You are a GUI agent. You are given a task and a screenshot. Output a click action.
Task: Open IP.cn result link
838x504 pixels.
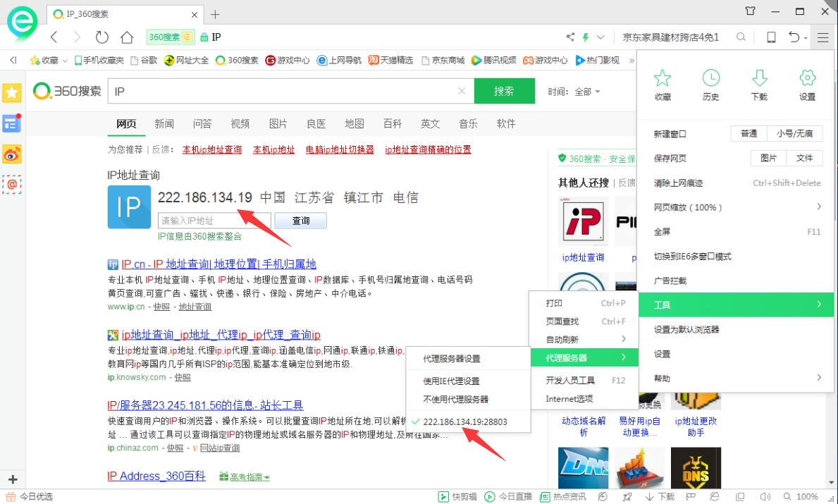coord(218,264)
